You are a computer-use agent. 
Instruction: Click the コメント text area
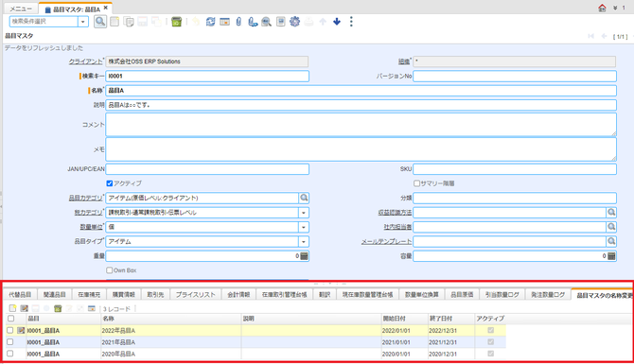(361, 125)
